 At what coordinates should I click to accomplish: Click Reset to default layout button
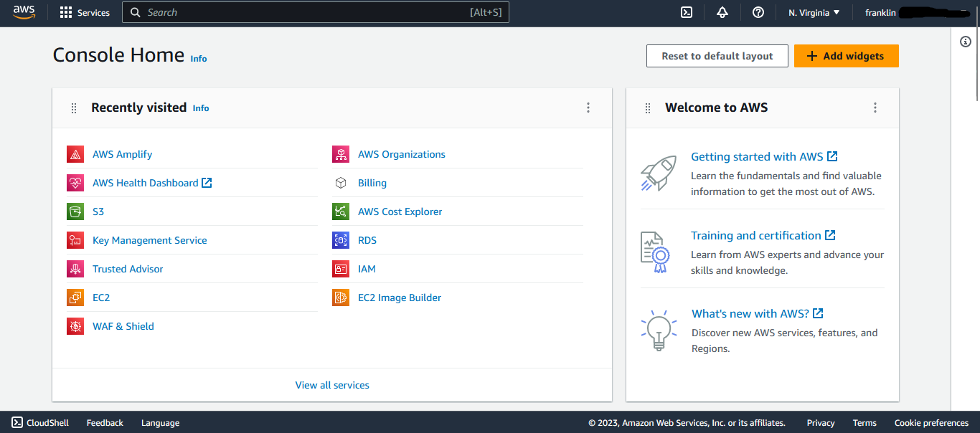(717, 56)
